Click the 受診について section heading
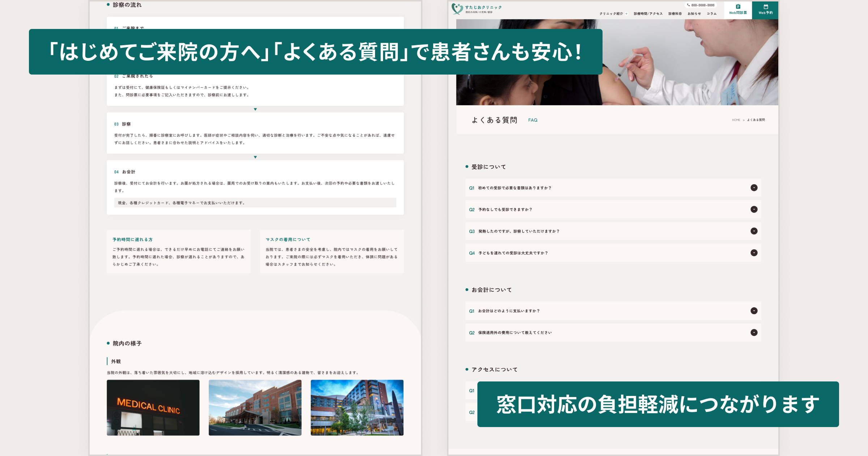This screenshot has width=868, height=456. point(488,167)
